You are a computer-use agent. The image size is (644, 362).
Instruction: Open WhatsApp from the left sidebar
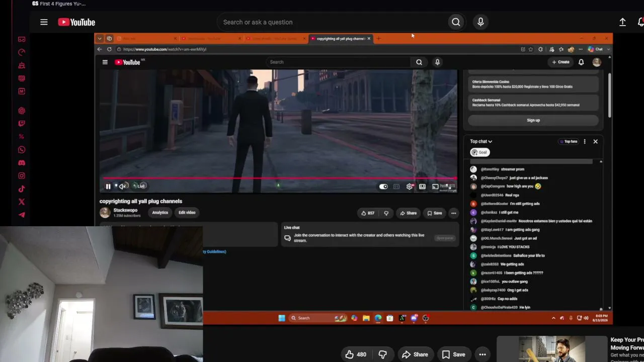tap(22, 150)
